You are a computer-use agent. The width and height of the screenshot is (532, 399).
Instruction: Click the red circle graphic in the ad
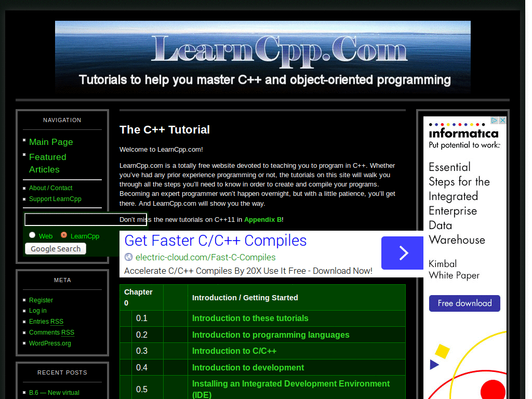pos(493,390)
